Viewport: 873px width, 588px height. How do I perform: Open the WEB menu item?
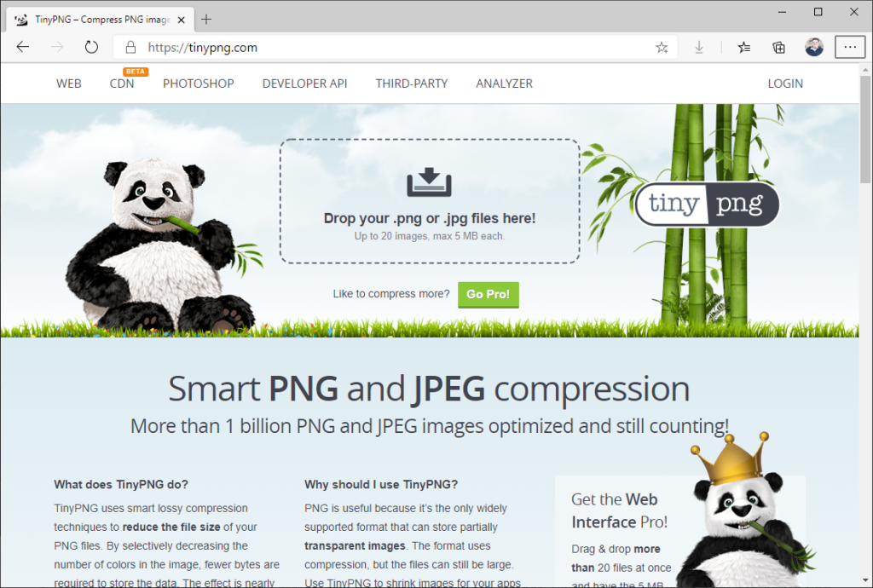pyautogui.click(x=69, y=84)
